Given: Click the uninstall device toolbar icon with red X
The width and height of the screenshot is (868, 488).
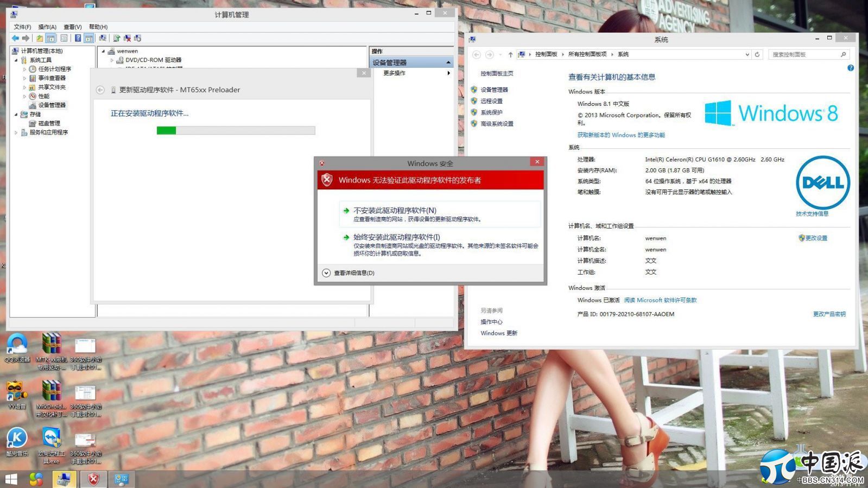Looking at the screenshot, I should coord(127,38).
